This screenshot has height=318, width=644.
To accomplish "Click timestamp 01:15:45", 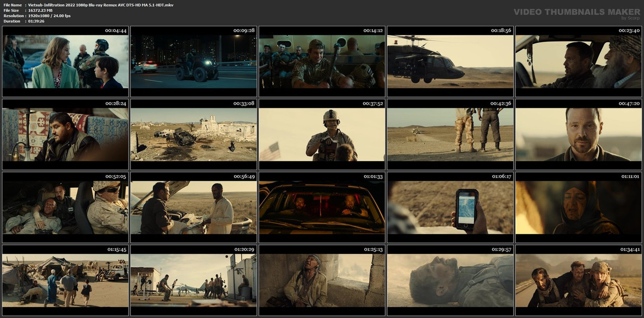I will pos(117,250).
